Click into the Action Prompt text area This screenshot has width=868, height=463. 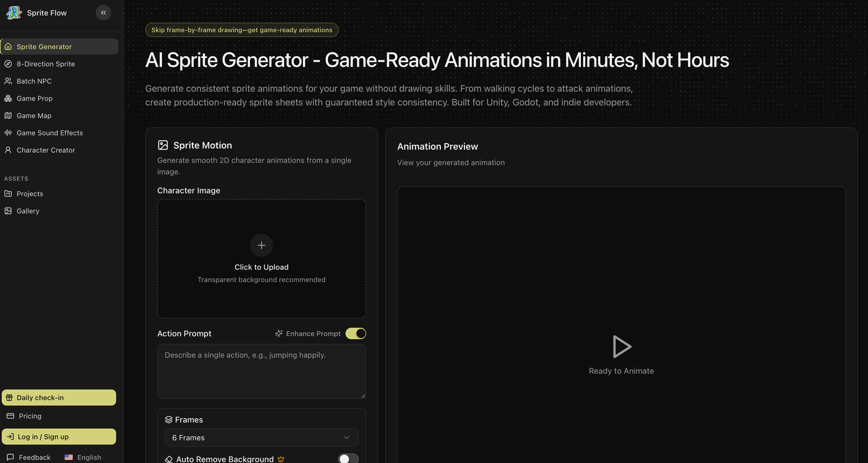pos(261,371)
